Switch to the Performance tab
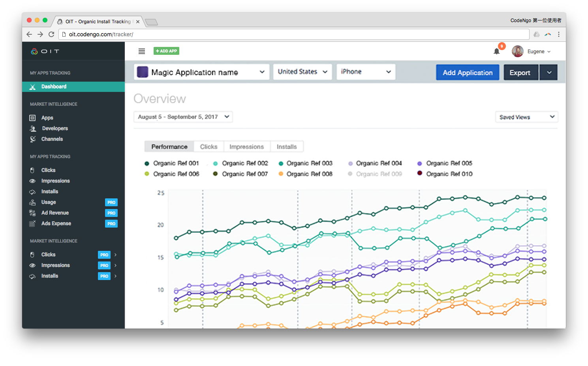588x366 pixels. [169, 147]
